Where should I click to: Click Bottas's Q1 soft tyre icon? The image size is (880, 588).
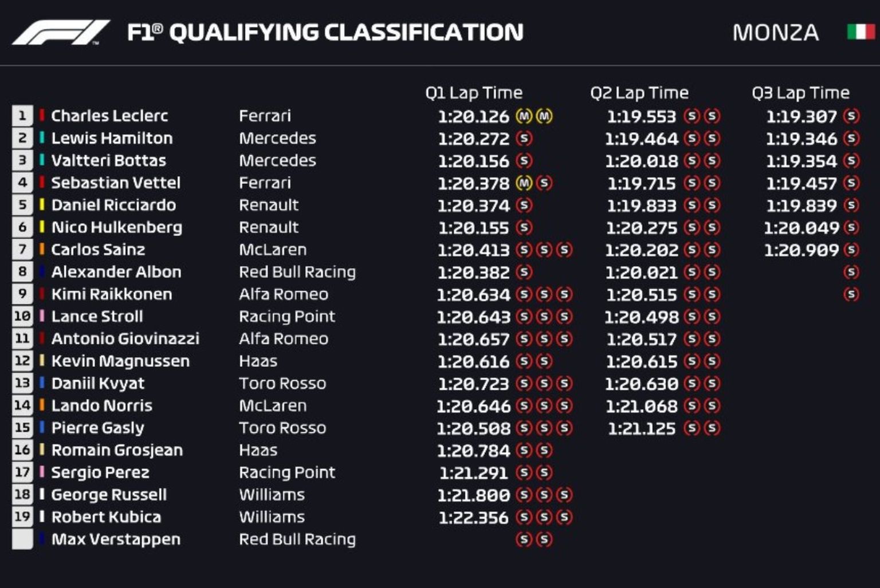pos(524,161)
